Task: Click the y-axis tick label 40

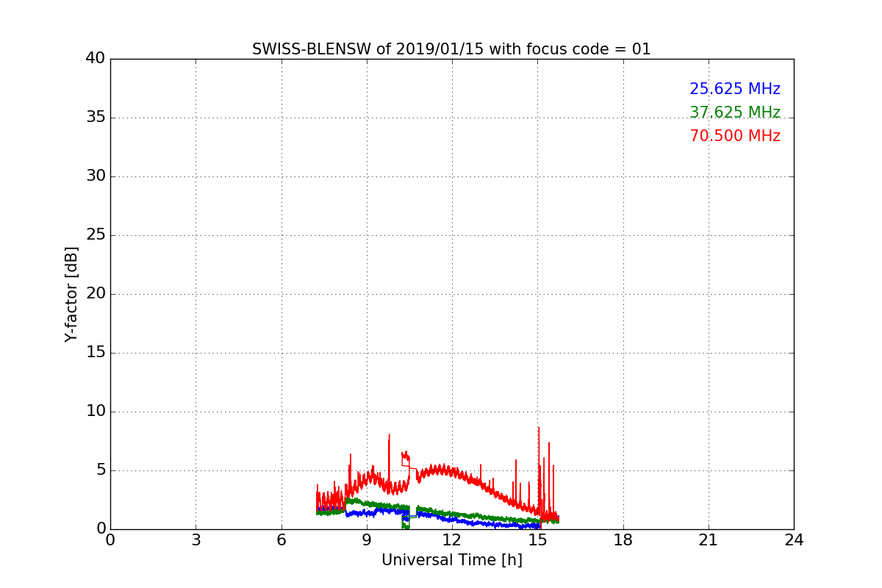Action: (x=96, y=59)
